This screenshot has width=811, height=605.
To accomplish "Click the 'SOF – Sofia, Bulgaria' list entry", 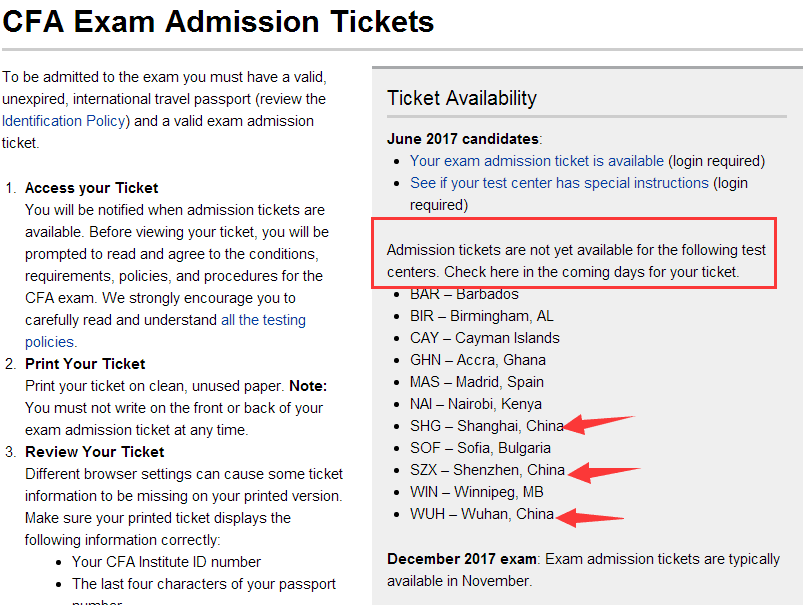I will [x=480, y=448].
